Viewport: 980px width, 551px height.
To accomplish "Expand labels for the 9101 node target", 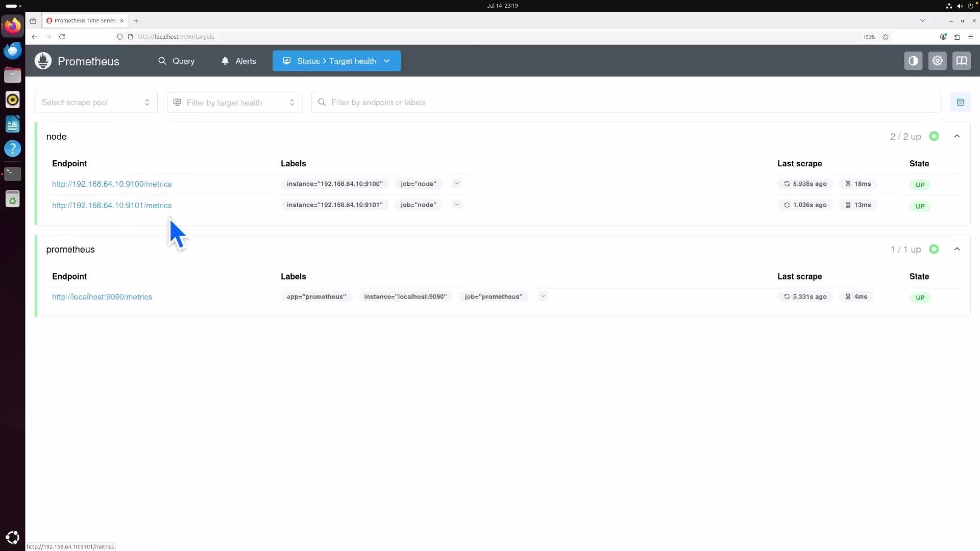I will (x=457, y=204).
